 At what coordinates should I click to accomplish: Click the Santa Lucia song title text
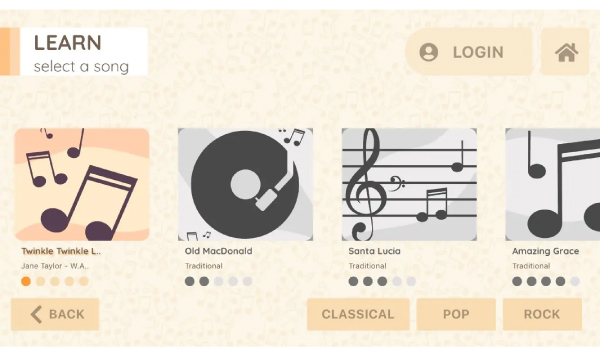point(375,251)
